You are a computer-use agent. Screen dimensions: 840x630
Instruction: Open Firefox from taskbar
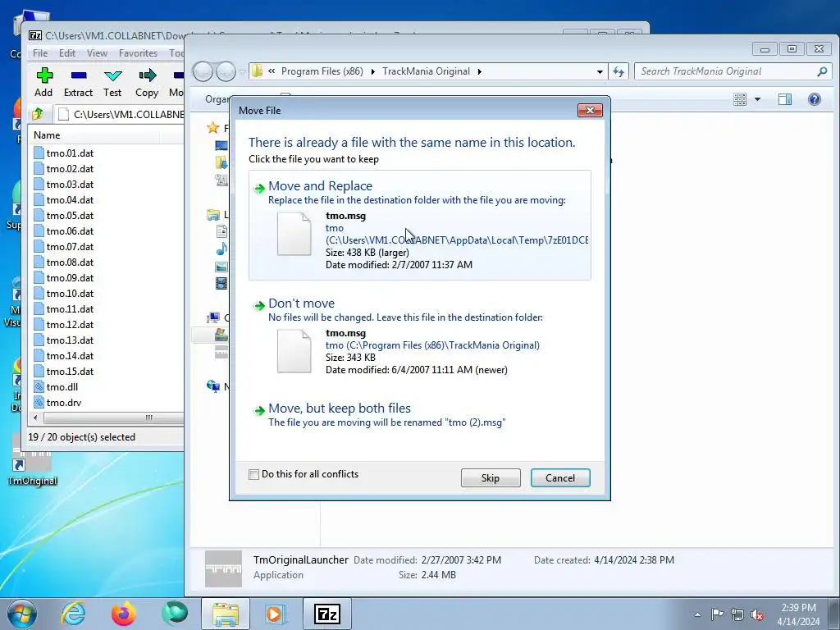[x=124, y=614]
